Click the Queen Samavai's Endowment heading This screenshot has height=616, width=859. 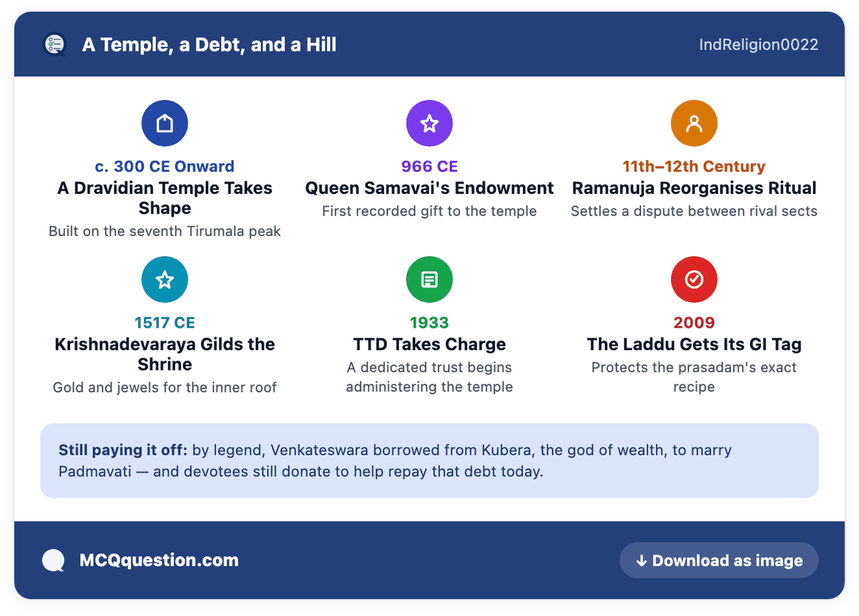(429, 188)
